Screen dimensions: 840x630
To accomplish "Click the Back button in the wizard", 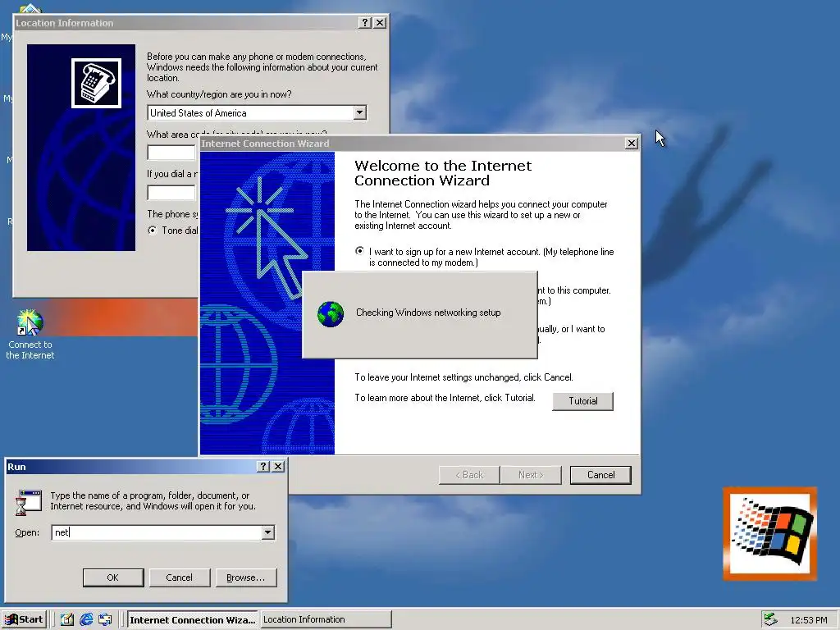I will click(469, 475).
